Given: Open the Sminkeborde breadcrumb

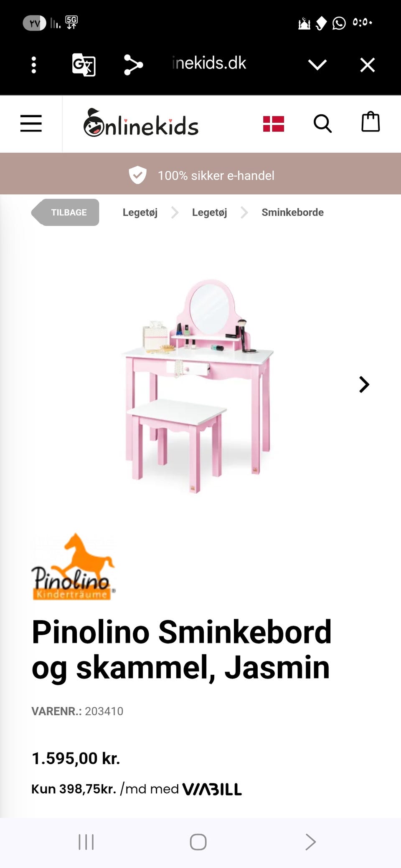Looking at the screenshot, I should pos(292,212).
